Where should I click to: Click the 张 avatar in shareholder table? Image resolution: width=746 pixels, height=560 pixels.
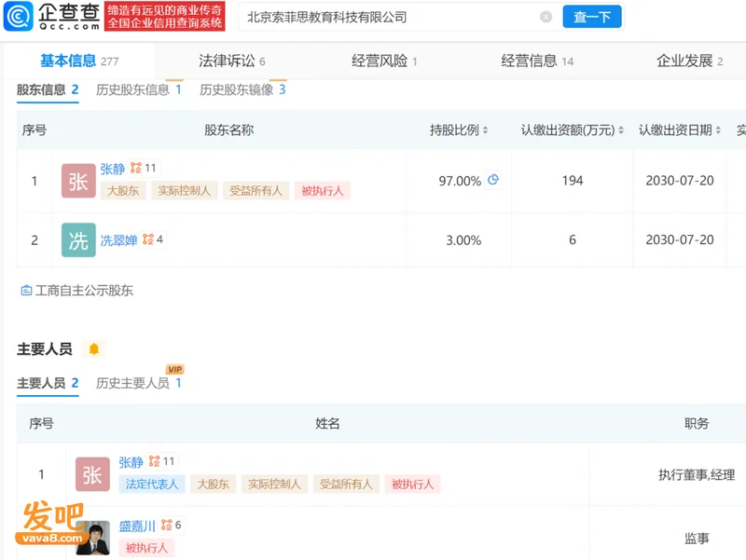(x=78, y=181)
